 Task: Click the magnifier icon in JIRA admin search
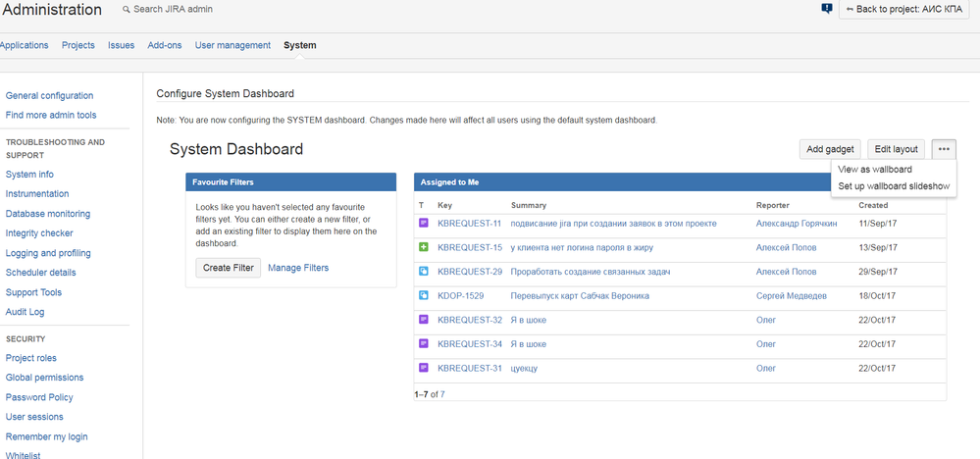[x=127, y=10]
